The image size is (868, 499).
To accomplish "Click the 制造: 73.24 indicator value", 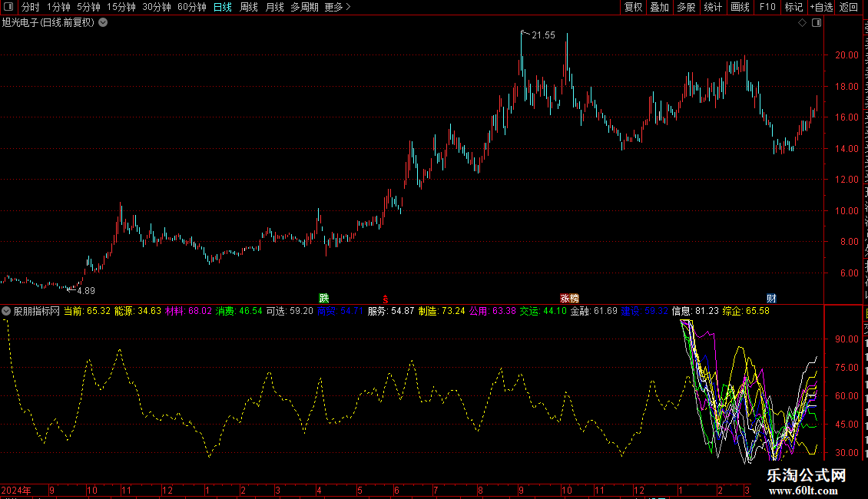I will 442,311.
